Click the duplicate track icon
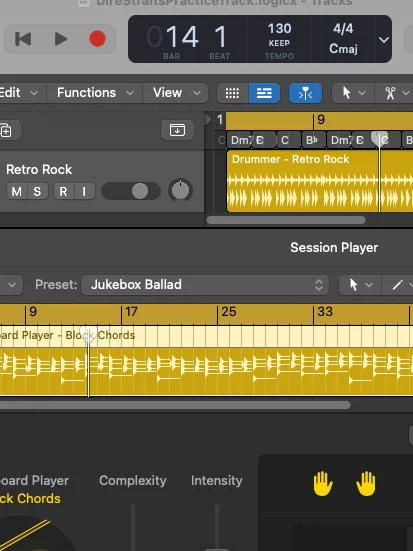 tap(7, 130)
